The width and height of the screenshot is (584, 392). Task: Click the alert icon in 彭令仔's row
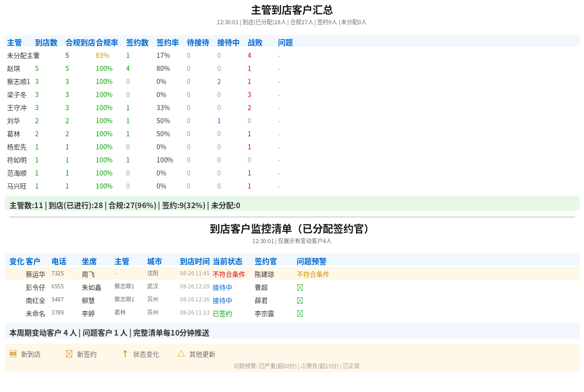(x=300, y=287)
